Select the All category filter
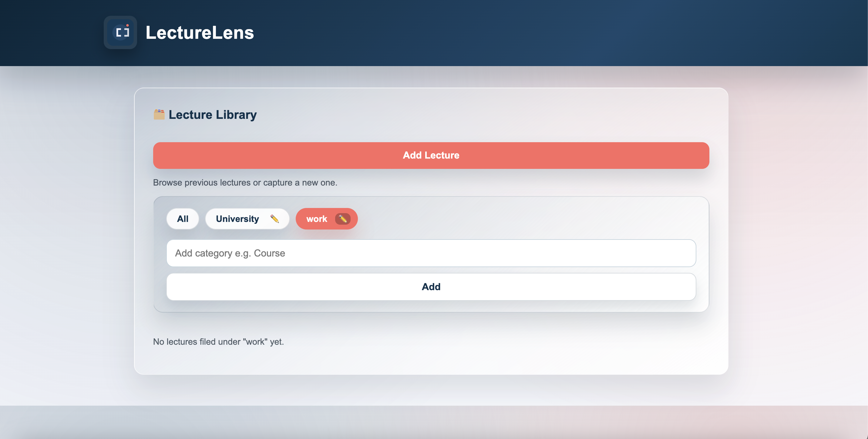Screen dimensions: 868x439 point(182,219)
